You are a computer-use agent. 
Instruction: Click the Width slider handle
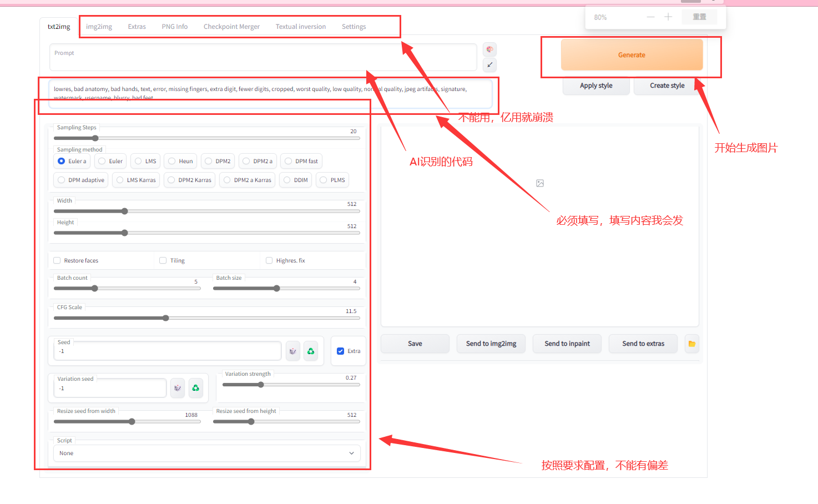click(125, 211)
